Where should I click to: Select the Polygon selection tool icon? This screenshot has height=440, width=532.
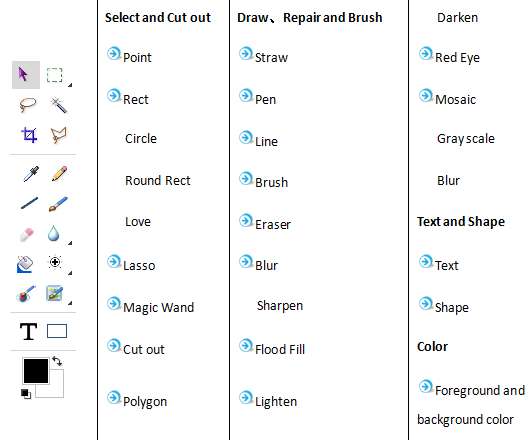(x=58, y=135)
